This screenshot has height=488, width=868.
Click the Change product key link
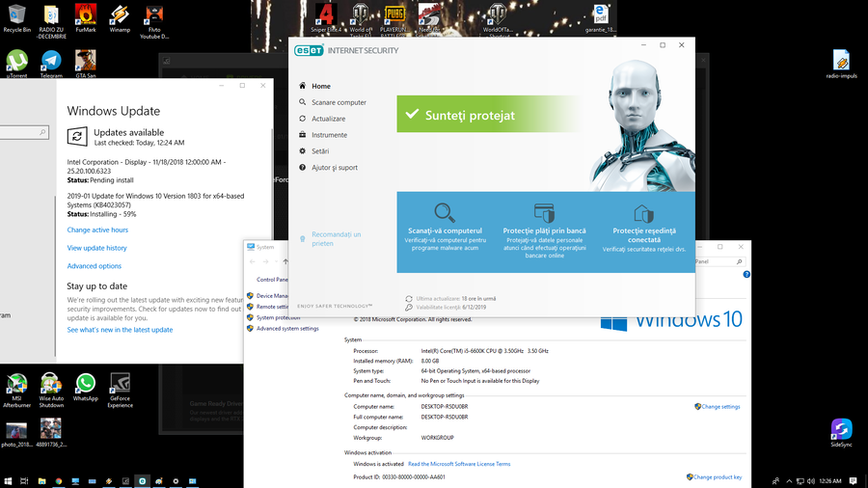(714, 477)
